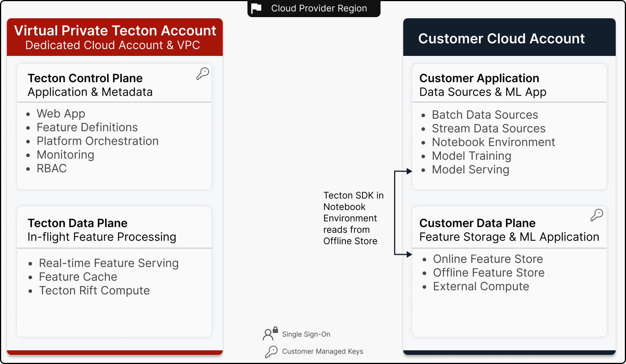This screenshot has width=626, height=364.
Task: Click the Model Training item
Action: (x=471, y=156)
